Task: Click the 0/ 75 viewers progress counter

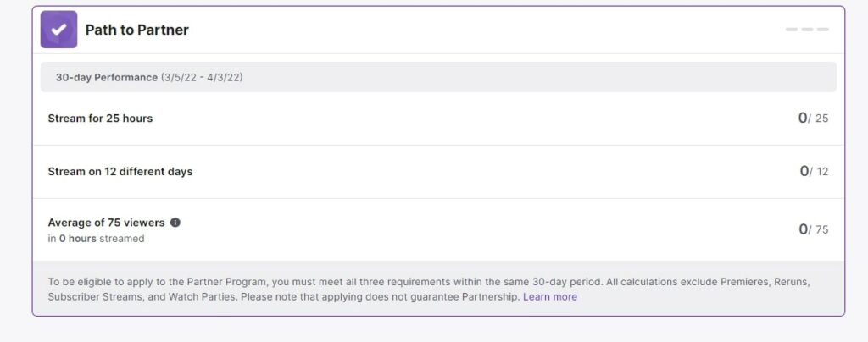Action: coord(813,229)
